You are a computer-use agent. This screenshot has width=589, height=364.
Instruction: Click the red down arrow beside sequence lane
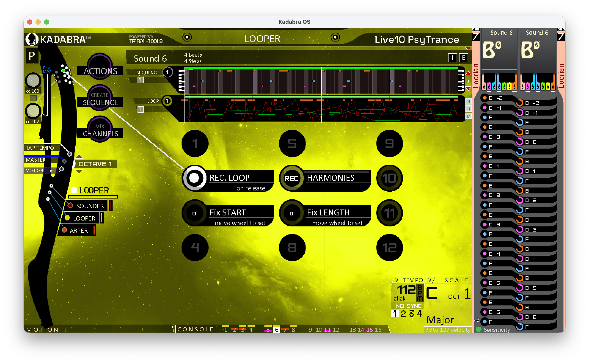coord(468,89)
